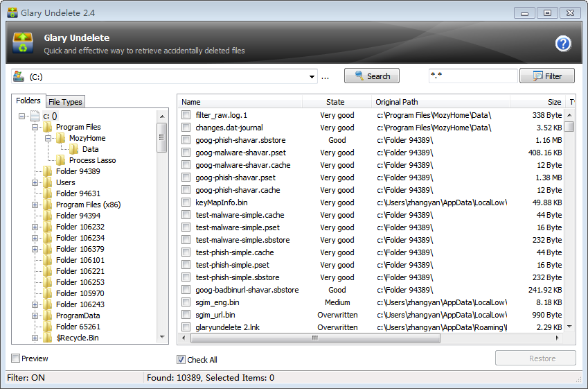Switch to the File Types tab
588x389 pixels.
pos(65,102)
